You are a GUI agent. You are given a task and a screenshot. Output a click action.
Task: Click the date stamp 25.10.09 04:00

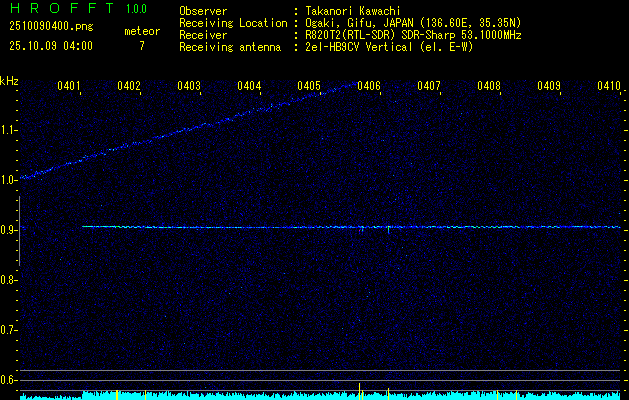(51, 46)
